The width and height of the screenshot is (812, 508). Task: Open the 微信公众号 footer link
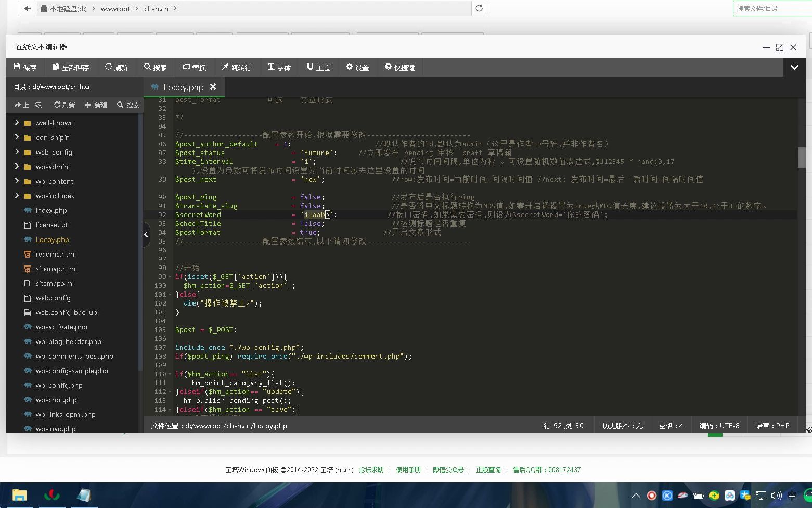[x=448, y=469]
